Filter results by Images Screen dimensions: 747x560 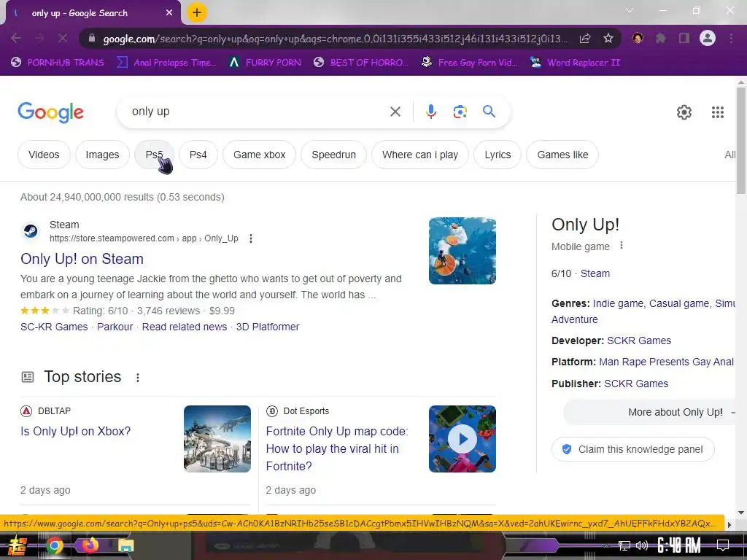(x=102, y=155)
